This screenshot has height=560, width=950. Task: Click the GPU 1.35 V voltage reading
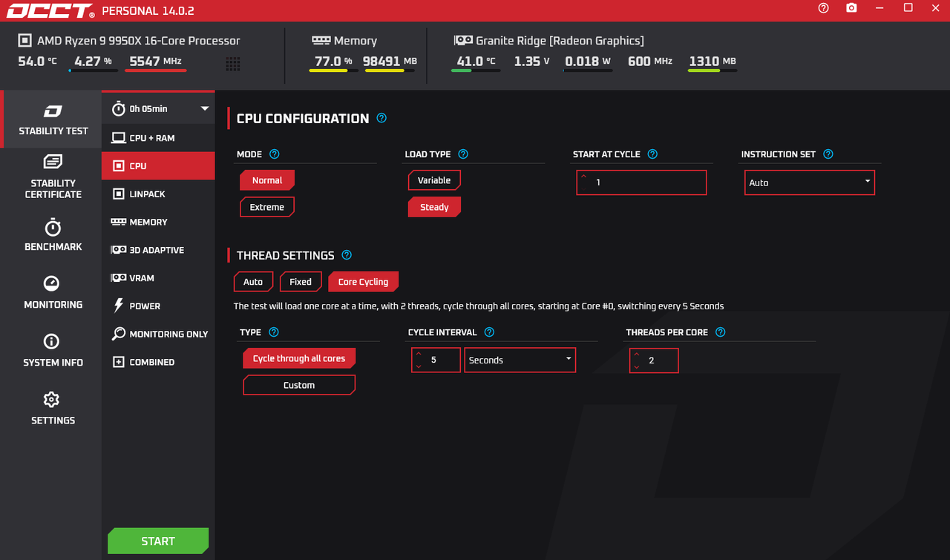[531, 62]
